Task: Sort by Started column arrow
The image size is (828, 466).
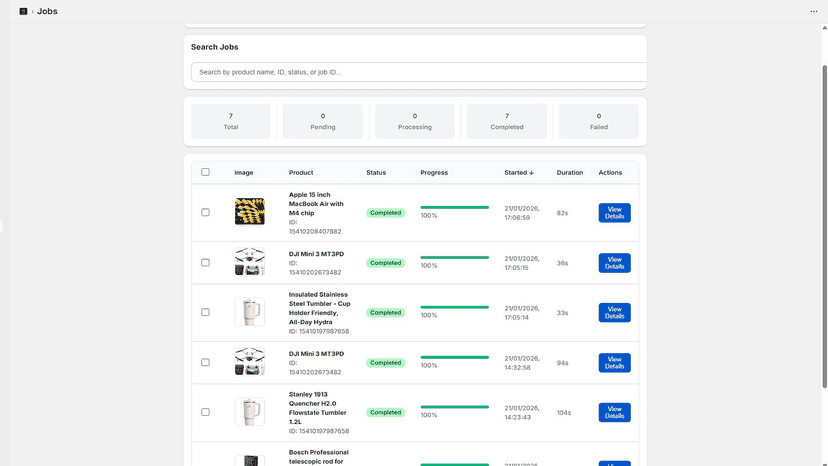Action: 531,173
